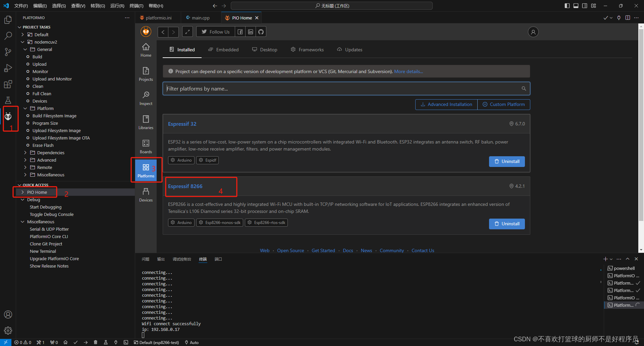Click the Advanced Installation button
Image resolution: width=644 pixels, height=346 pixels.
tap(446, 104)
